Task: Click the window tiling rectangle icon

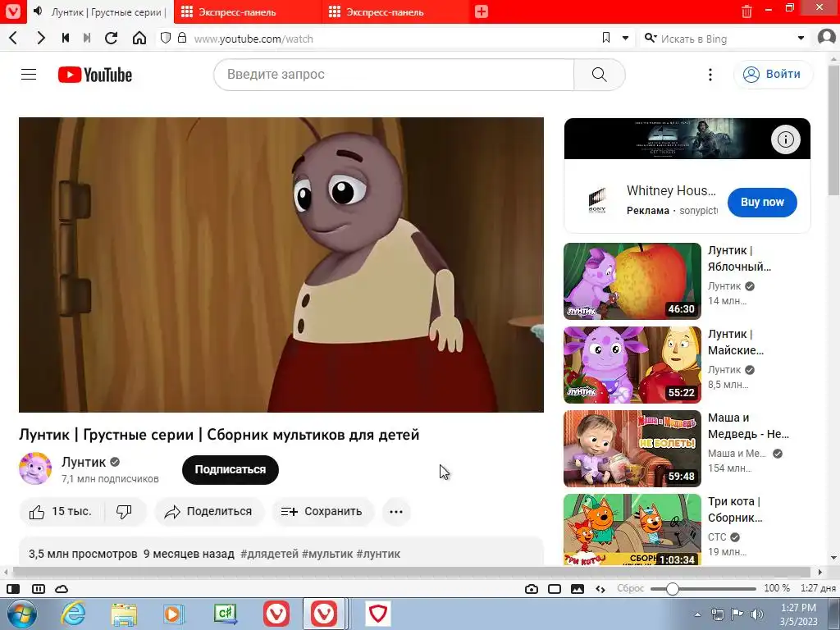Action: coord(555,589)
